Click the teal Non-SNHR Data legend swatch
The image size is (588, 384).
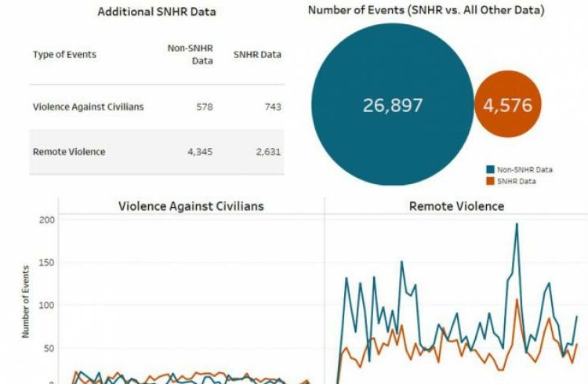coord(490,169)
